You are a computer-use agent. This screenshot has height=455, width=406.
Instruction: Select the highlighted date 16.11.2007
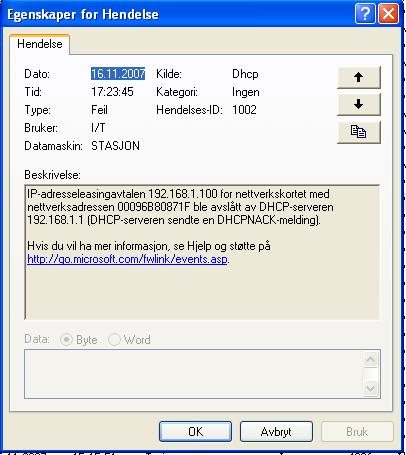coord(118,74)
